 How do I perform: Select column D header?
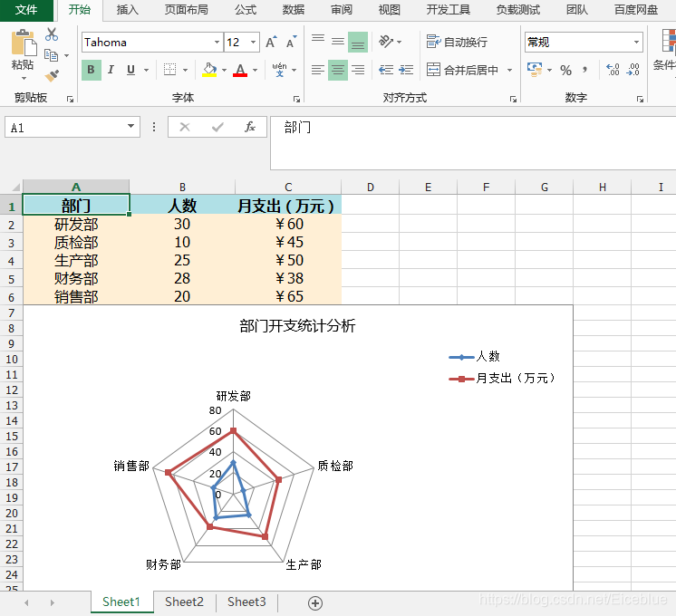tap(371, 188)
